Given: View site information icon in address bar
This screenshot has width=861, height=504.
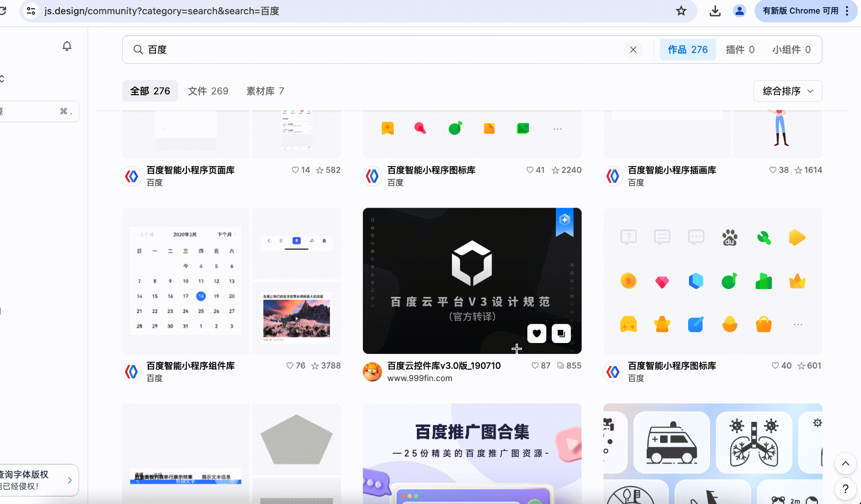Looking at the screenshot, I should point(31,11).
